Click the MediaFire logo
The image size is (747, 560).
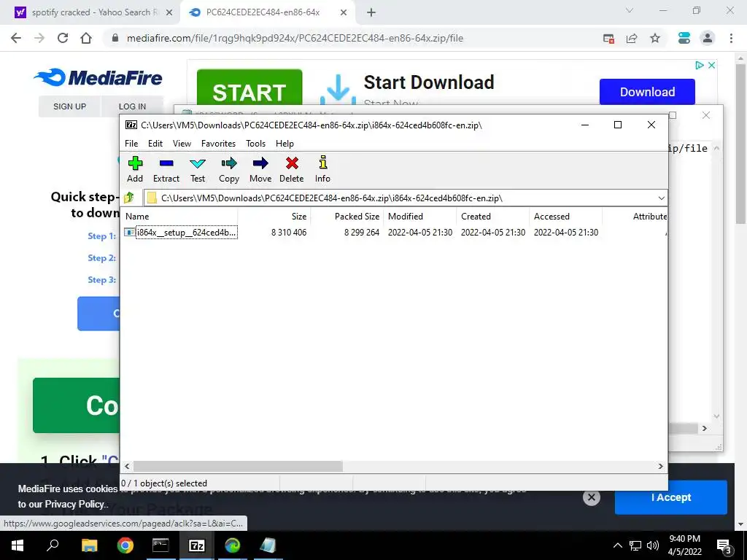tap(98, 77)
